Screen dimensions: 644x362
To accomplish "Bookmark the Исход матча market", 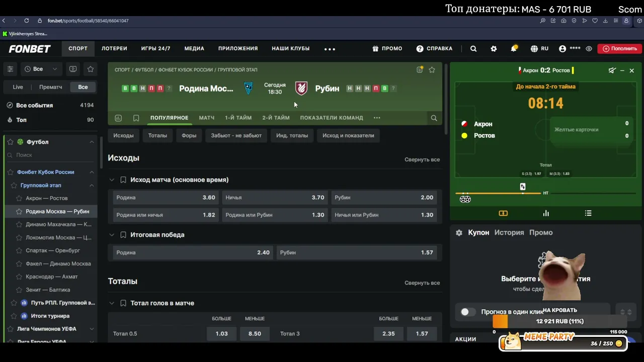I will 123,179.
